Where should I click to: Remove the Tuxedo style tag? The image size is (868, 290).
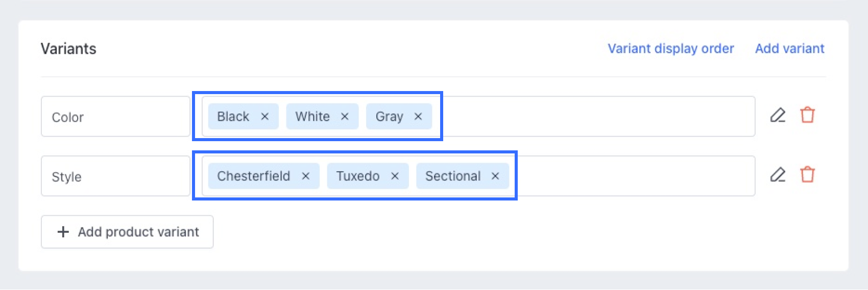pyautogui.click(x=395, y=176)
